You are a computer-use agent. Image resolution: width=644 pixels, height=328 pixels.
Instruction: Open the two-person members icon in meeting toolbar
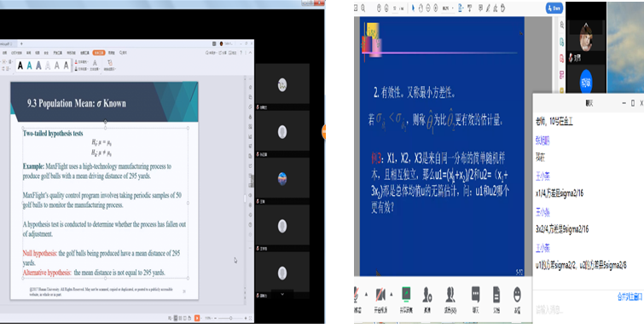450,295
